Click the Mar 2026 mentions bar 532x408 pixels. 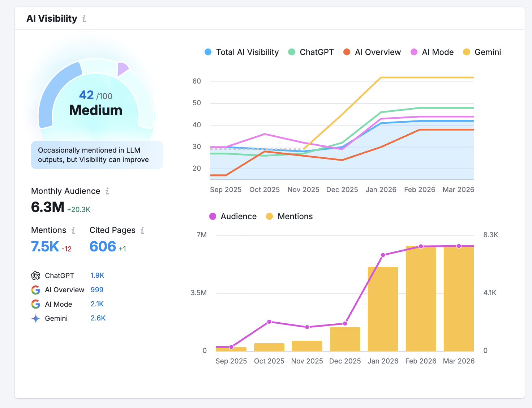[x=459, y=299]
